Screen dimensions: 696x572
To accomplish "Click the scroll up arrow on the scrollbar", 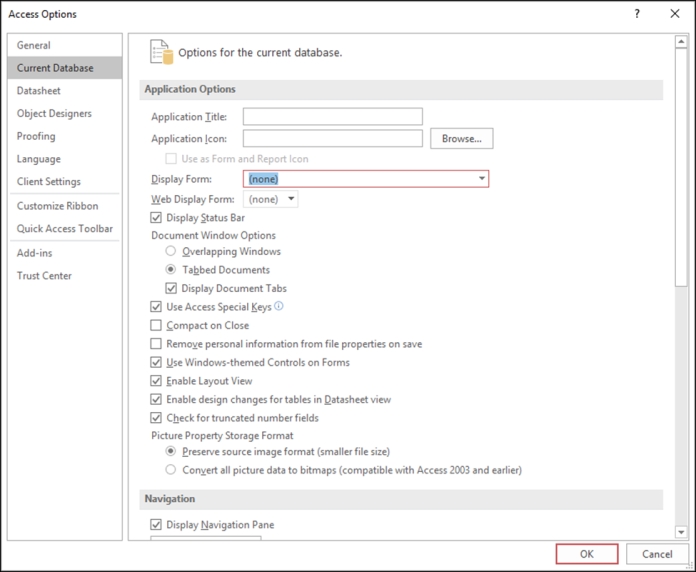I will coord(681,42).
